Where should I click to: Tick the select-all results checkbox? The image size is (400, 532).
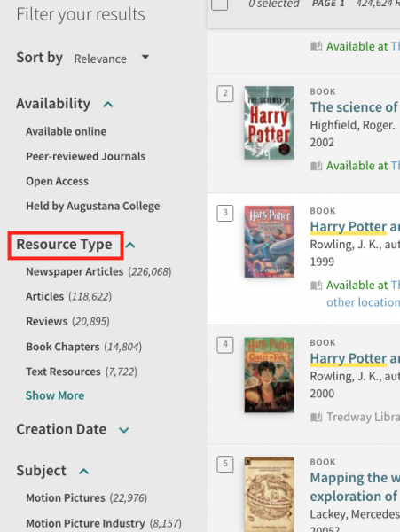coord(219,4)
